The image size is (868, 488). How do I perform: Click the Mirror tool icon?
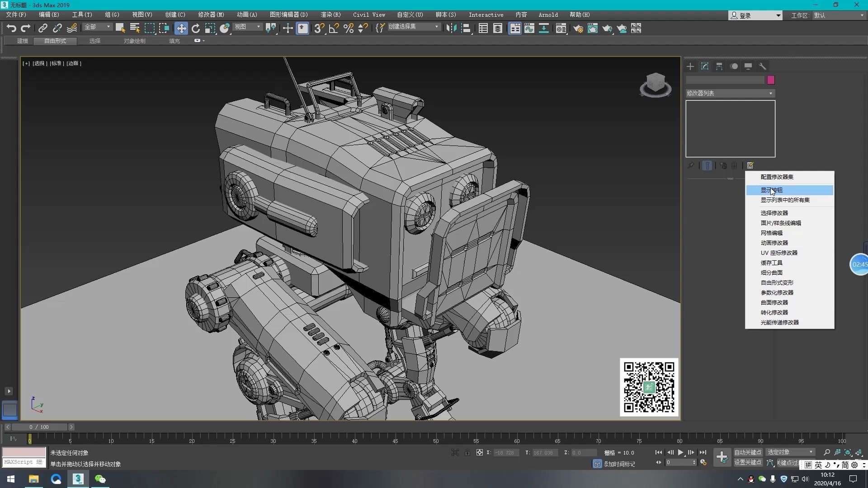[x=451, y=28]
